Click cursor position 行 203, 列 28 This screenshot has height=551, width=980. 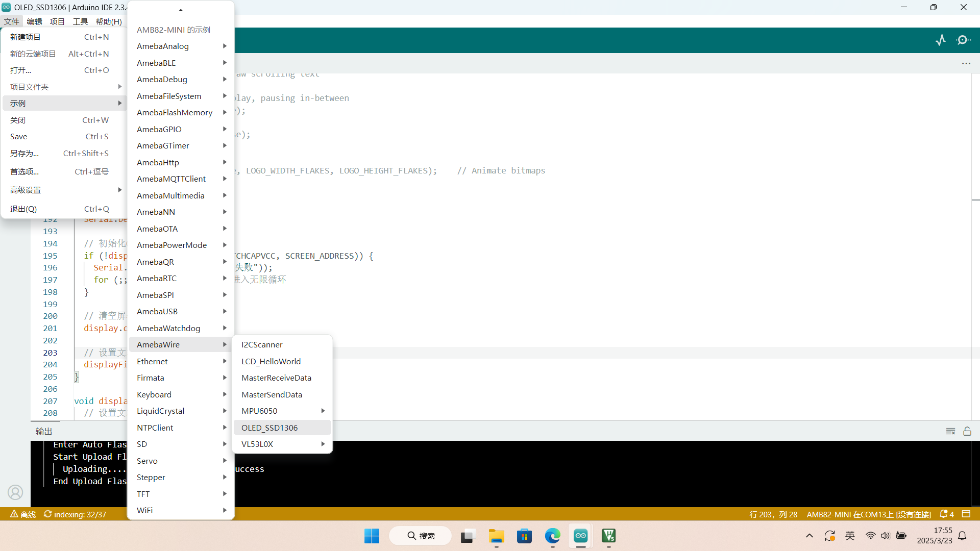[x=773, y=514]
